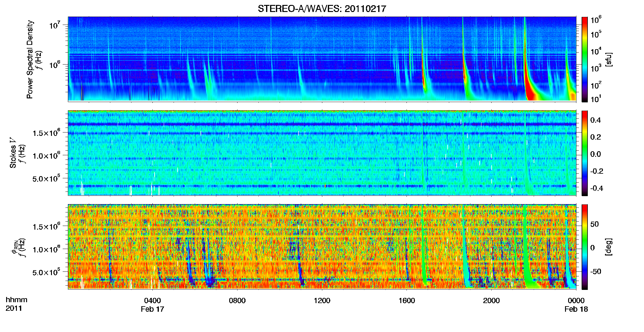Click the 10^1 label on sfu colorbar
644x332 pixels.
pos(596,99)
